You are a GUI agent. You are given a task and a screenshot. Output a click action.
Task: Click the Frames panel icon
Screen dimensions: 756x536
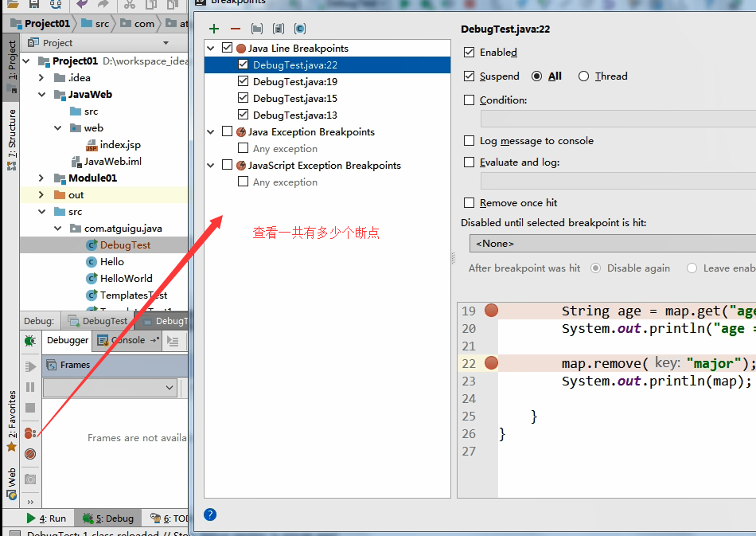tap(52, 365)
